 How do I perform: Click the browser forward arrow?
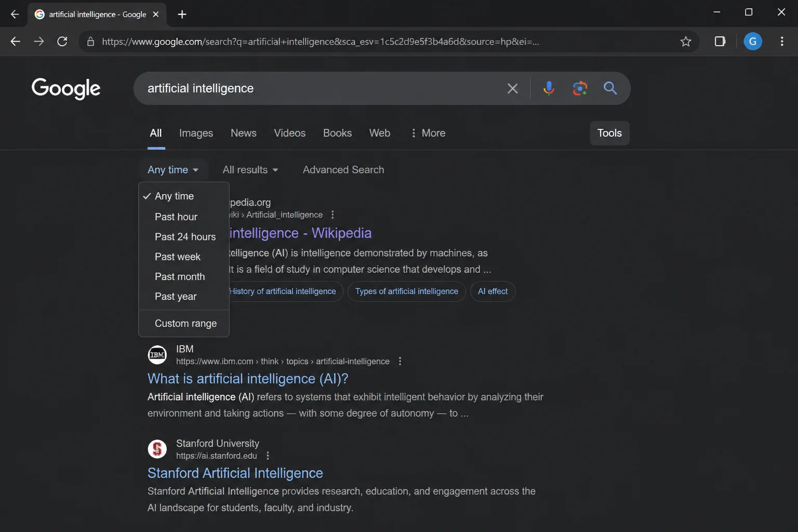[39, 42]
